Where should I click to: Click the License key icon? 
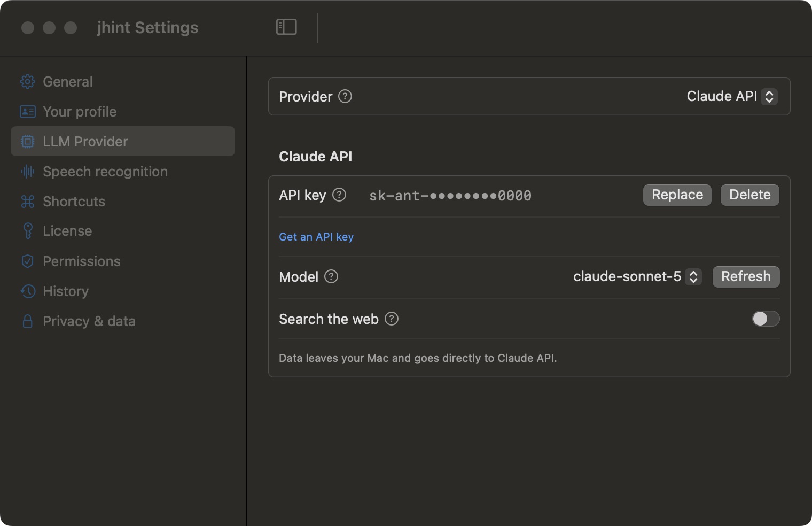tap(28, 231)
